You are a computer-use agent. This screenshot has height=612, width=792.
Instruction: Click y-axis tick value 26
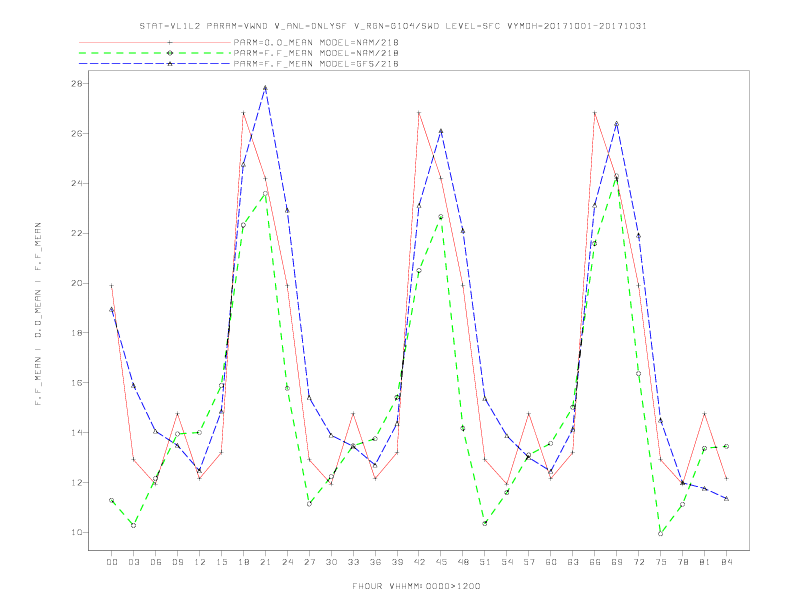coord(76,133)
